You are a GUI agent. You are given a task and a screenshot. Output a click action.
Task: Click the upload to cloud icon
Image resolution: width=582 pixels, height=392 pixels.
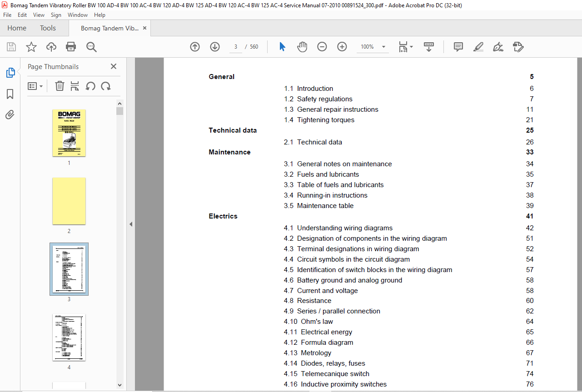(51, 47)
